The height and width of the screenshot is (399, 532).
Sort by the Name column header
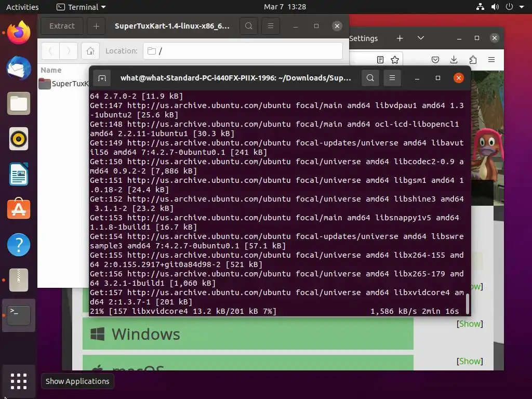(51, 70)
